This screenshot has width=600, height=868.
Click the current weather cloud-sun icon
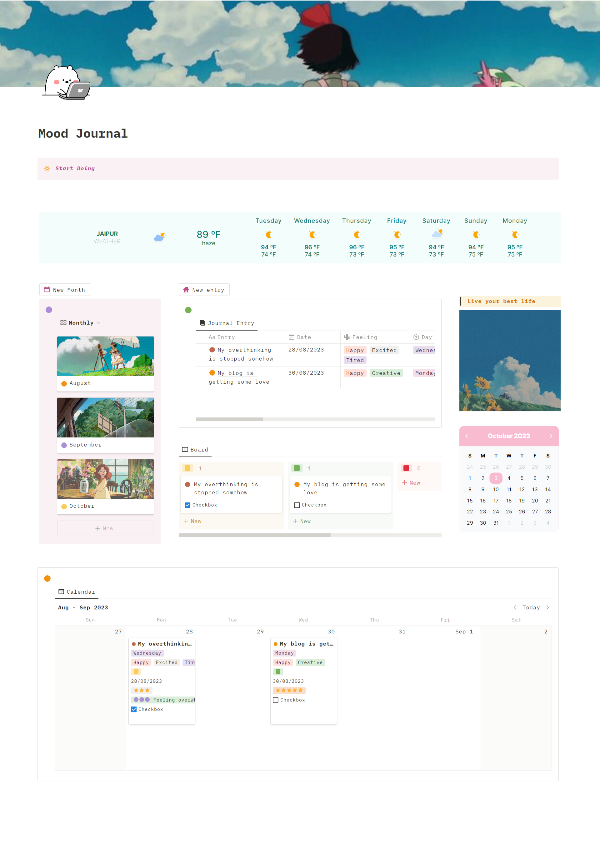click(159, 237)
